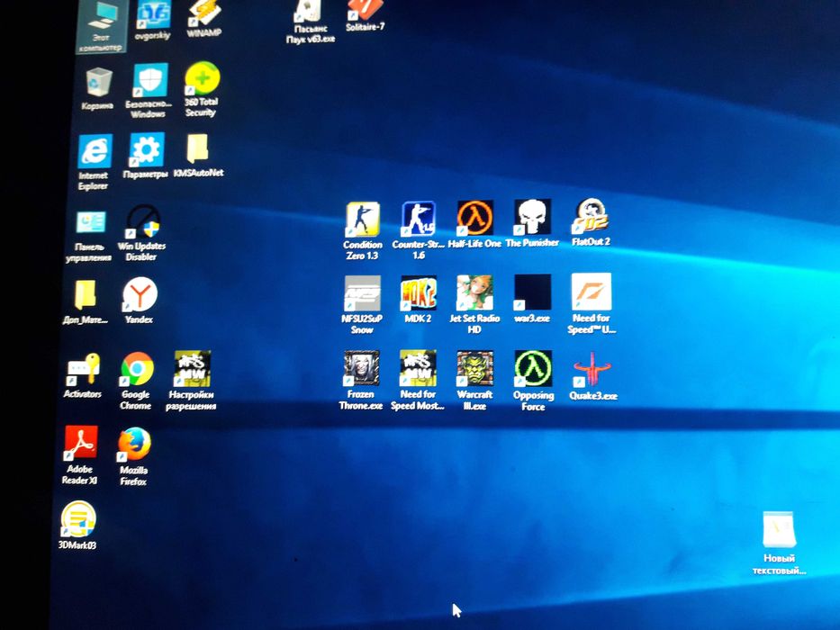Select the Condition Zero 1.3 icon

coord(362,220)
